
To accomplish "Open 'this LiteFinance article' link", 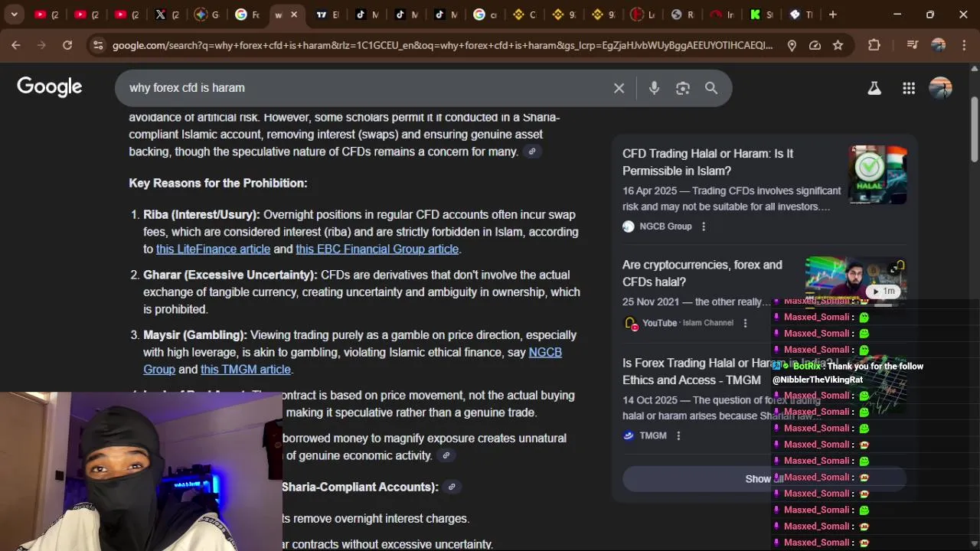I will [213, 249].
